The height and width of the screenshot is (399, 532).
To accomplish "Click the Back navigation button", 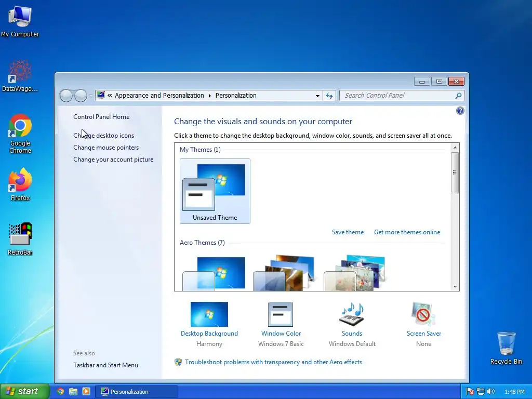I will (66, 96).
